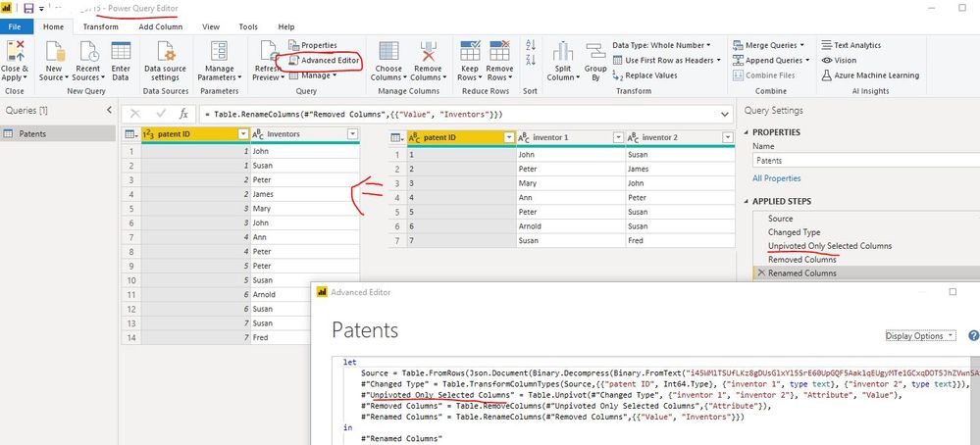Sort ascending with the A-Z icon
The height and width of the screenshot is (445, 980).
[531, 45]
